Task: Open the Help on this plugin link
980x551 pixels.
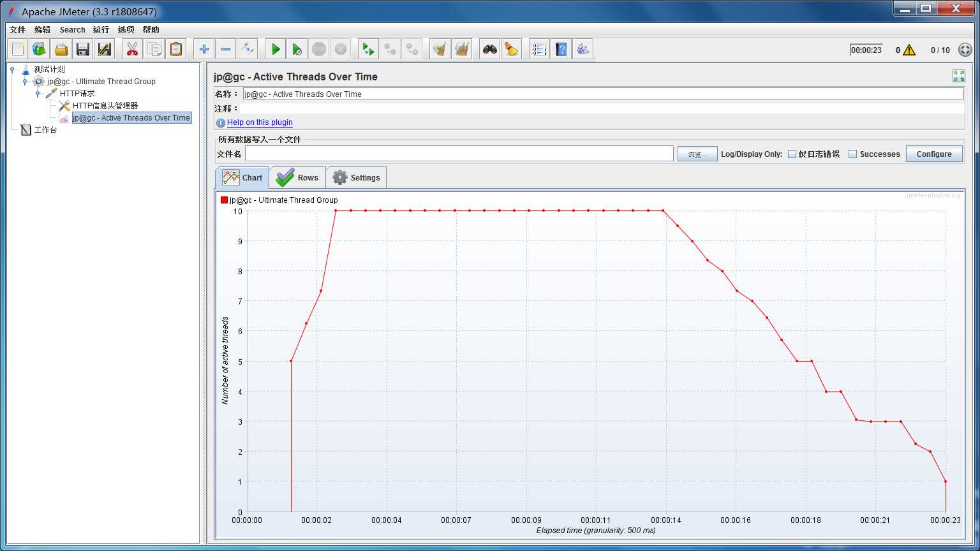Action: click(x=260, y=122)
